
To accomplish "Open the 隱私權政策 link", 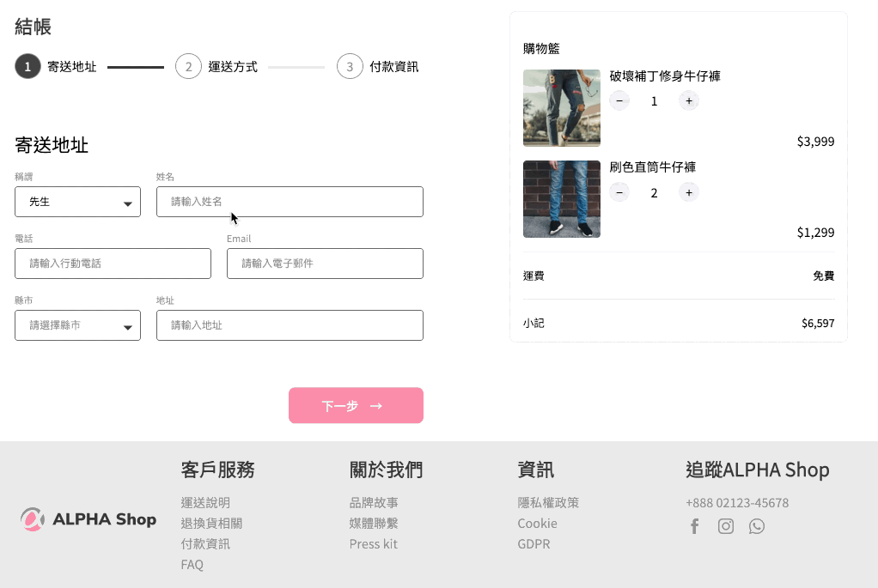I will point(548,502).
